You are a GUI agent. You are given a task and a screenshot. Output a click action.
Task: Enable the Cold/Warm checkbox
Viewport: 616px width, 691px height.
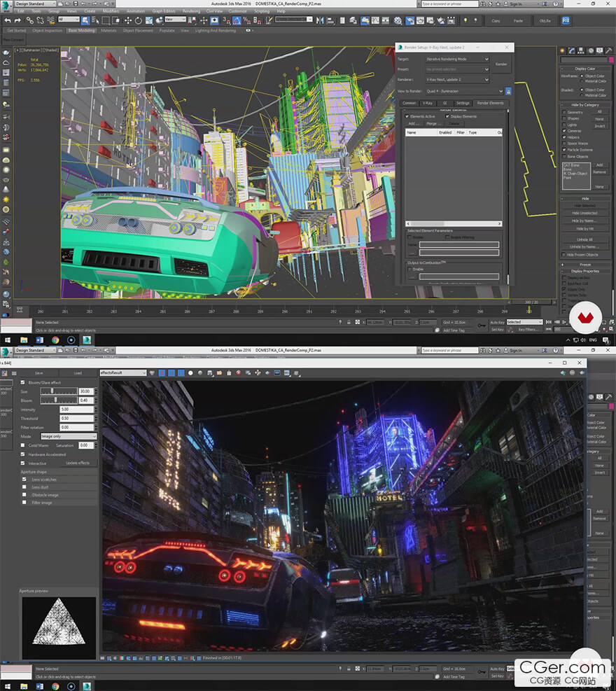23,445
